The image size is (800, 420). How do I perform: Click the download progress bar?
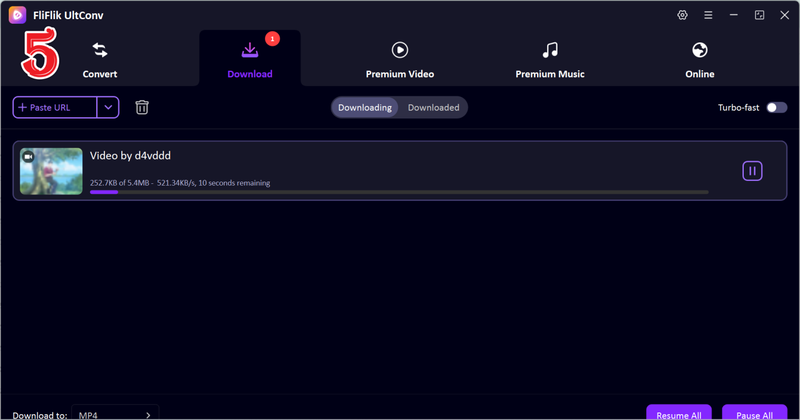399,192
